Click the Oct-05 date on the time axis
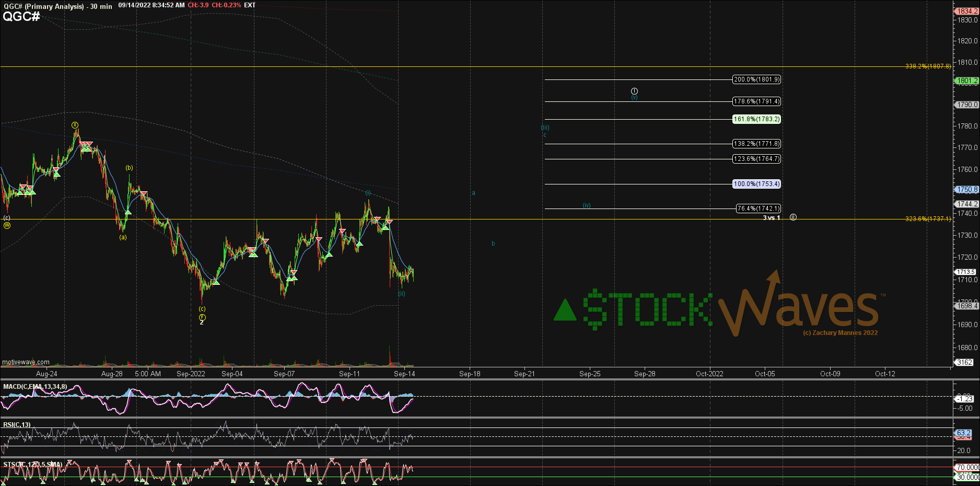The height and width of the screenshot is (486, 980). click(765, 374)
